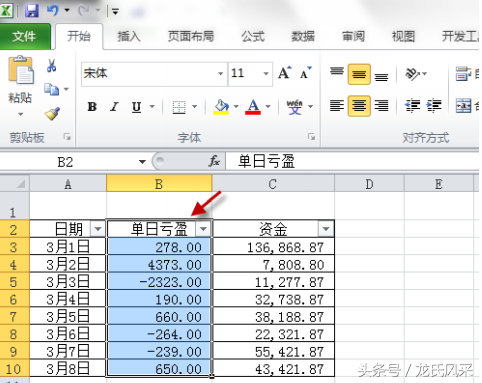Screen dimensions: 482x383
Task: Click cell containing 4373.00
Action: pyautogui.click(x=159, y=264)
